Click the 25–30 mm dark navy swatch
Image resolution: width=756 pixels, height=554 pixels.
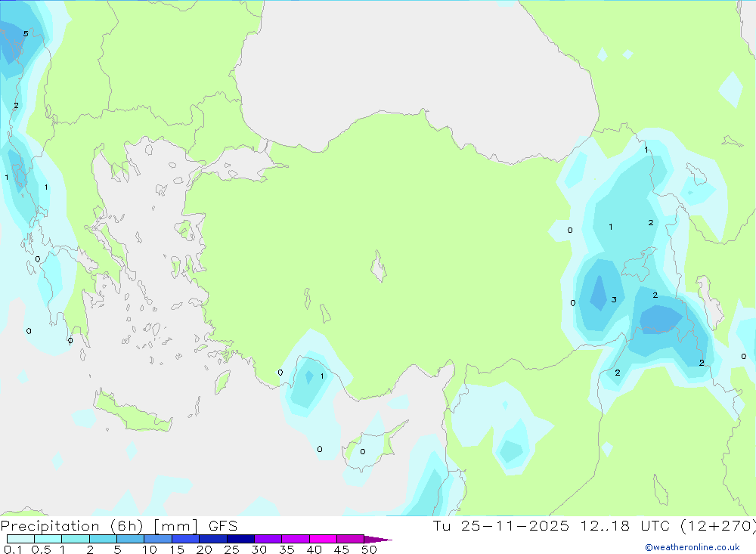pyautogui.click(x=240, y=539)
